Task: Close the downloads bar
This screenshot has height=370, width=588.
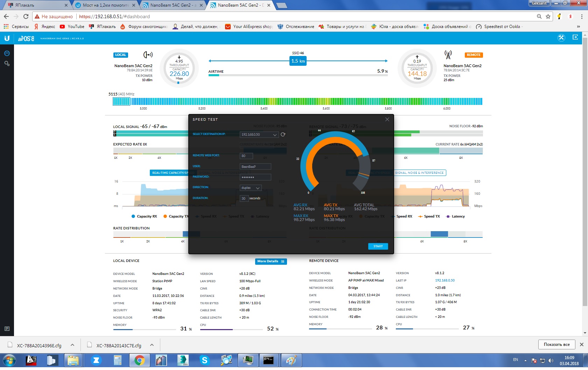Action: click(582, 344)
